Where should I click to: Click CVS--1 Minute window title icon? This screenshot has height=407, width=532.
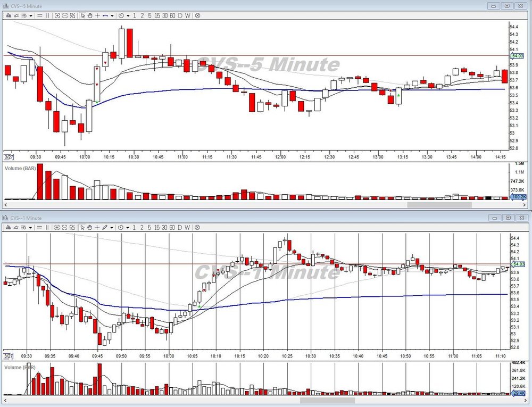point(5,218)
